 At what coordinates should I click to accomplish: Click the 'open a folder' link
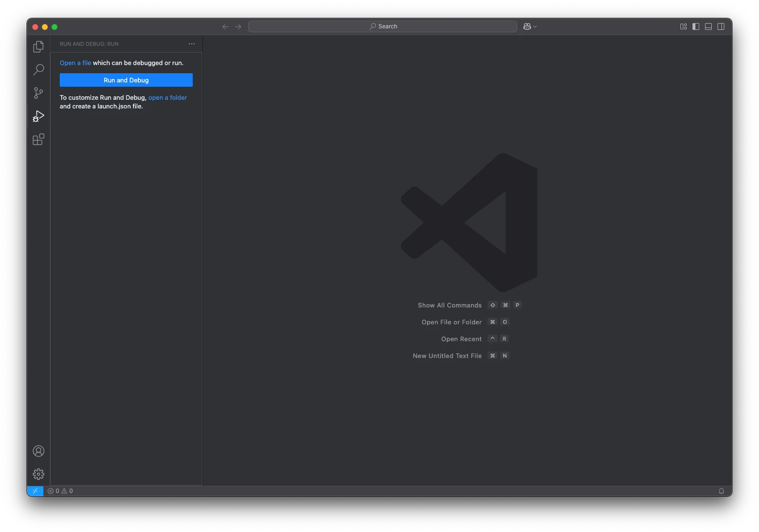[167, 98]
